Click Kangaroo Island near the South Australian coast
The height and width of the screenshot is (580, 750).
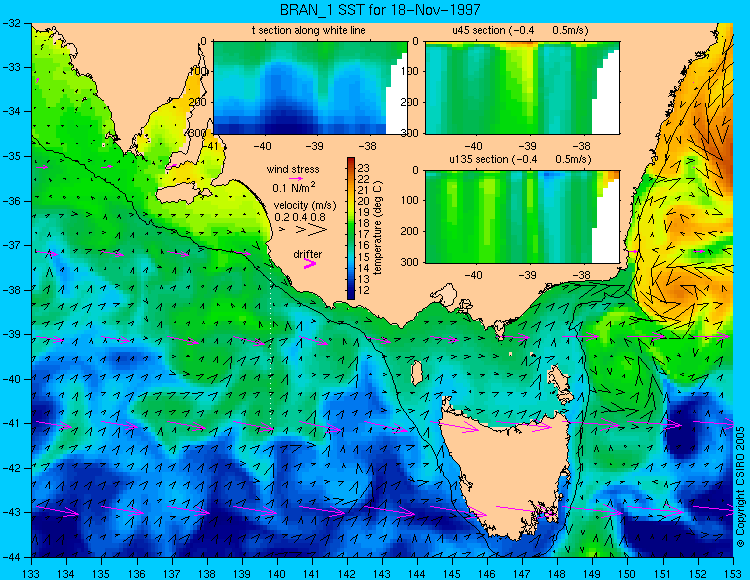[x=182, y=195]
